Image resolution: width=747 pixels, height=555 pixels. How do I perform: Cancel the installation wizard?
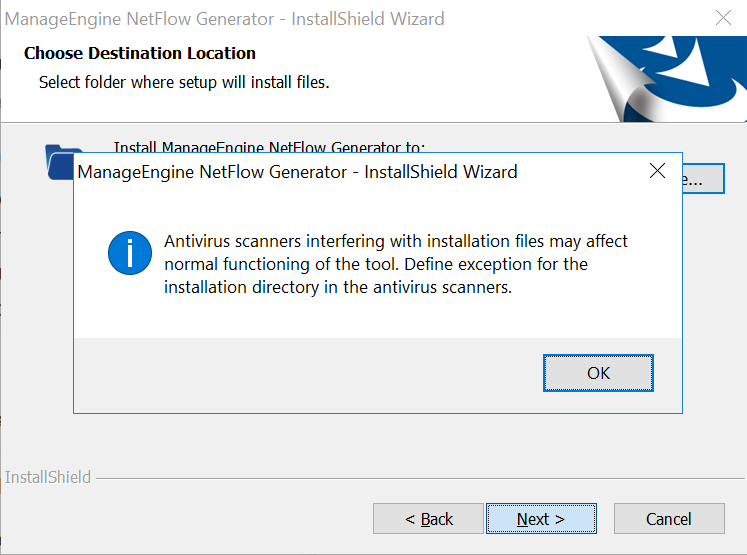668,519
